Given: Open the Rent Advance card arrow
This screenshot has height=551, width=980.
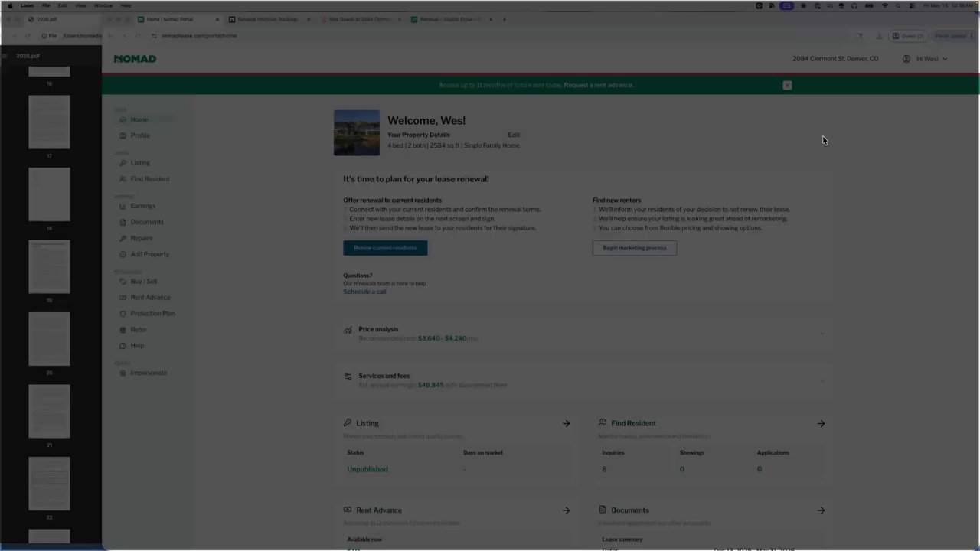Looking at the screenshot, I should pos(566,510).
